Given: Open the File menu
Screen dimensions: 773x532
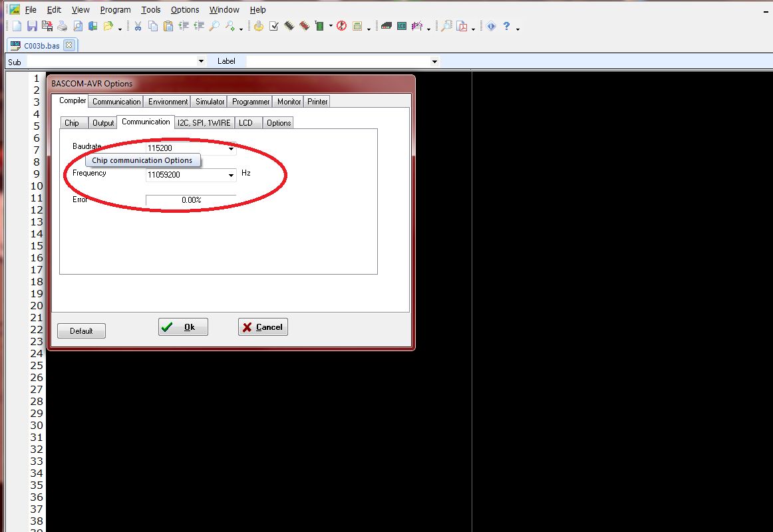Looking at the screenshot, I should pos(31,9).
